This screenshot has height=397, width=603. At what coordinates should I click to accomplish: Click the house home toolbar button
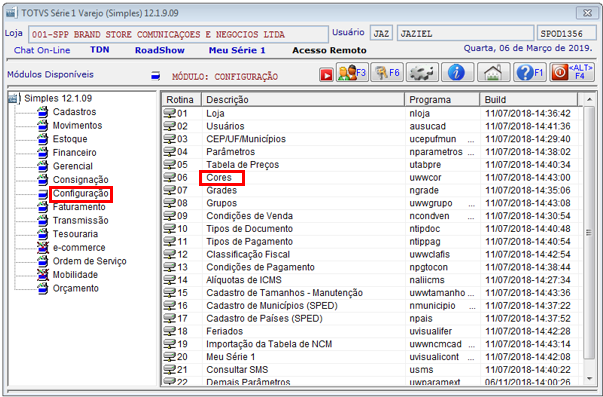493,72
